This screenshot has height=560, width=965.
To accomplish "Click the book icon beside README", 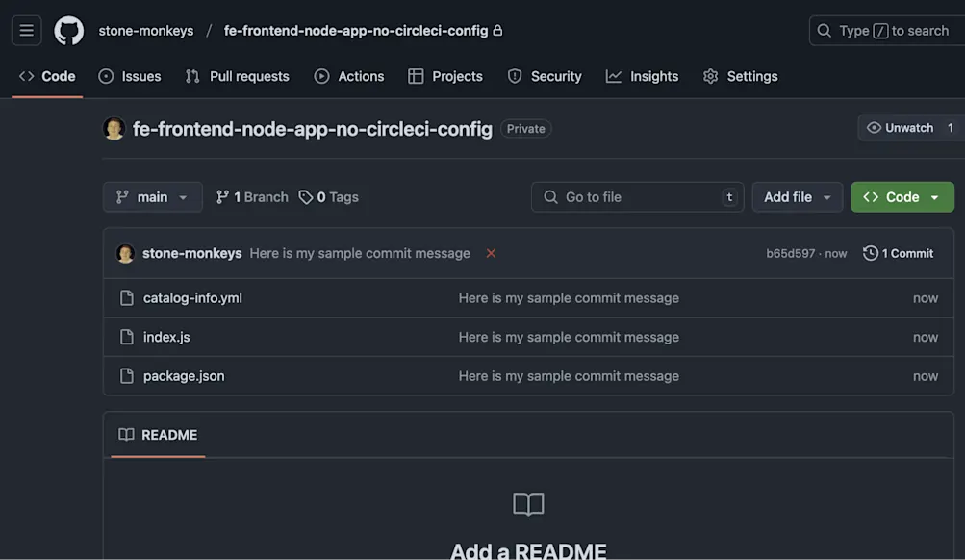I will (x=126, y=435).
